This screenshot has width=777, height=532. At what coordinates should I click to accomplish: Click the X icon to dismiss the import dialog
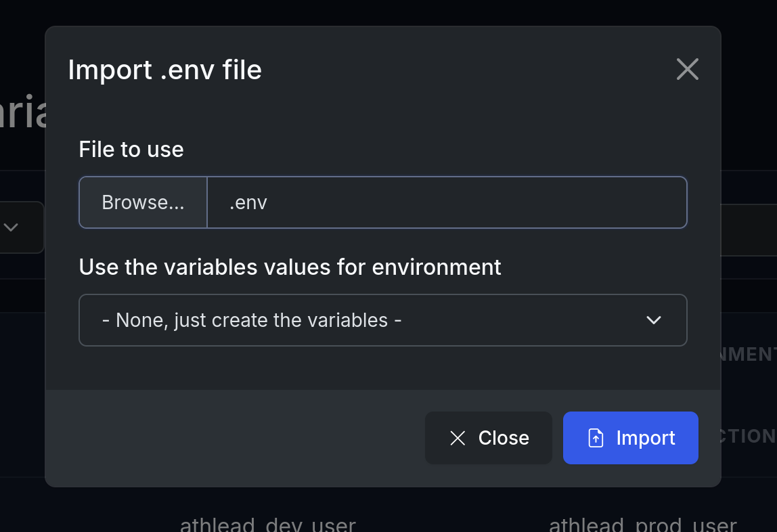pyautogui.click(x=687, y=69)
